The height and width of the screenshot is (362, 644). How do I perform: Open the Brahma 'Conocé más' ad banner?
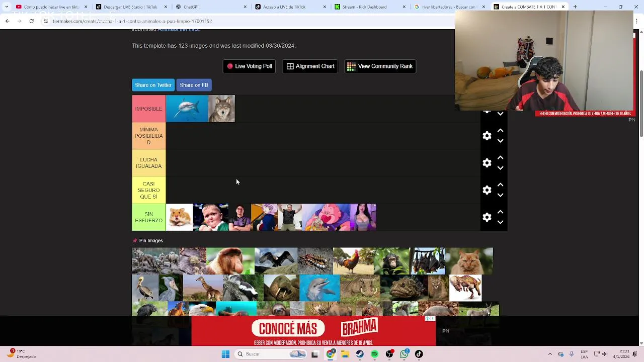point(313,332)
